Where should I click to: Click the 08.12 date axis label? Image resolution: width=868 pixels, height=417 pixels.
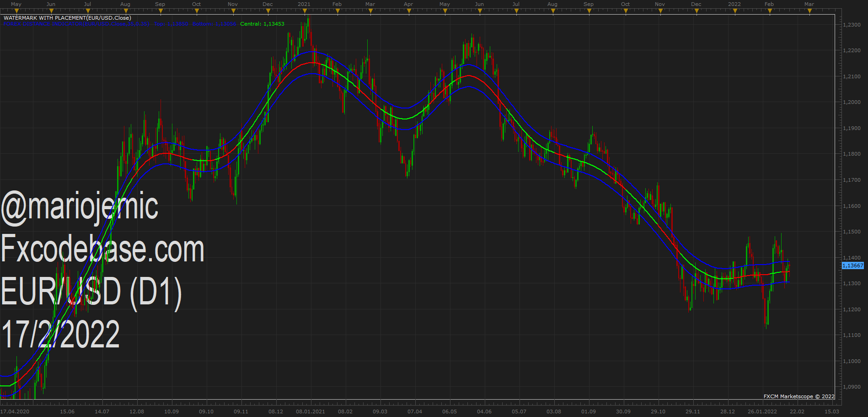click(276, 412)
